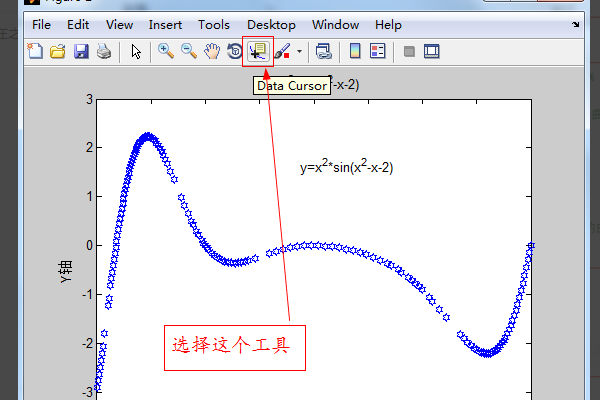Image resolution: width=600 pixels, height=400 pixels.
Task: Open a file using the folder icon
Action: (58, 51)
